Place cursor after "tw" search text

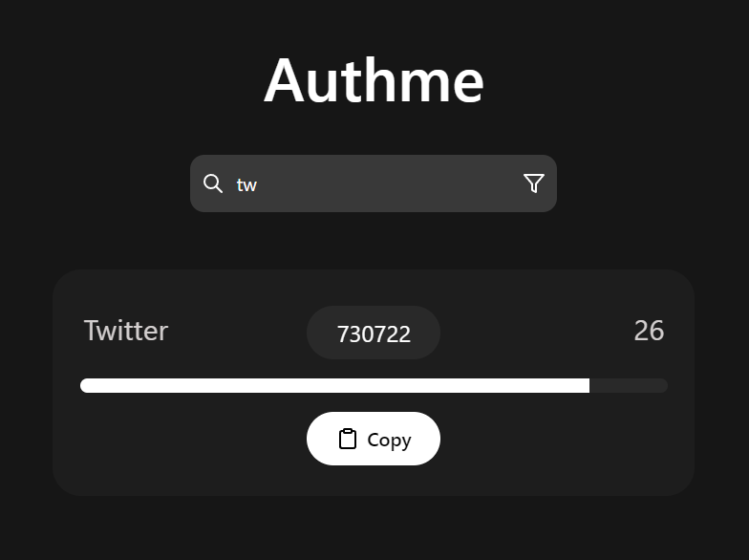pyautogui.click(x=258, y=184)
